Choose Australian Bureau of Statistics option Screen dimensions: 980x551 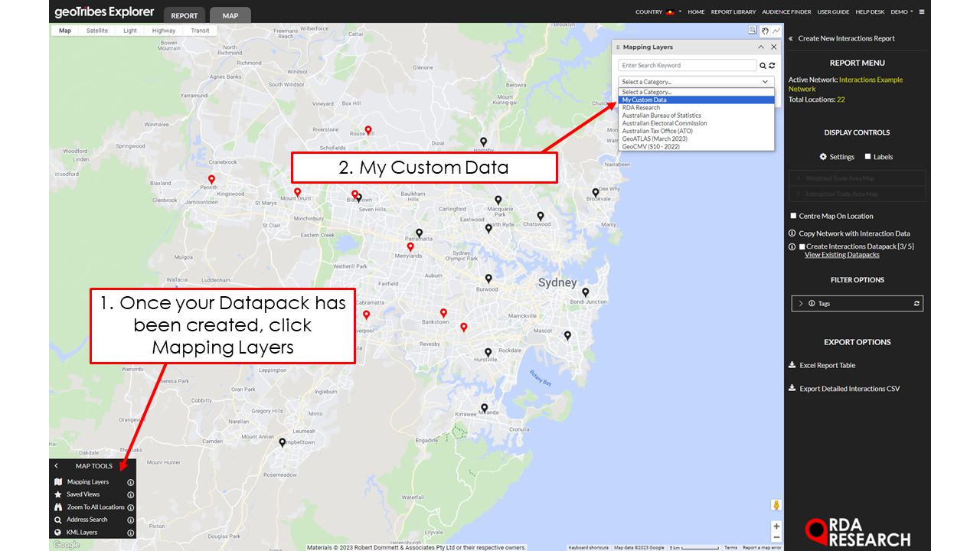point(696,116)
